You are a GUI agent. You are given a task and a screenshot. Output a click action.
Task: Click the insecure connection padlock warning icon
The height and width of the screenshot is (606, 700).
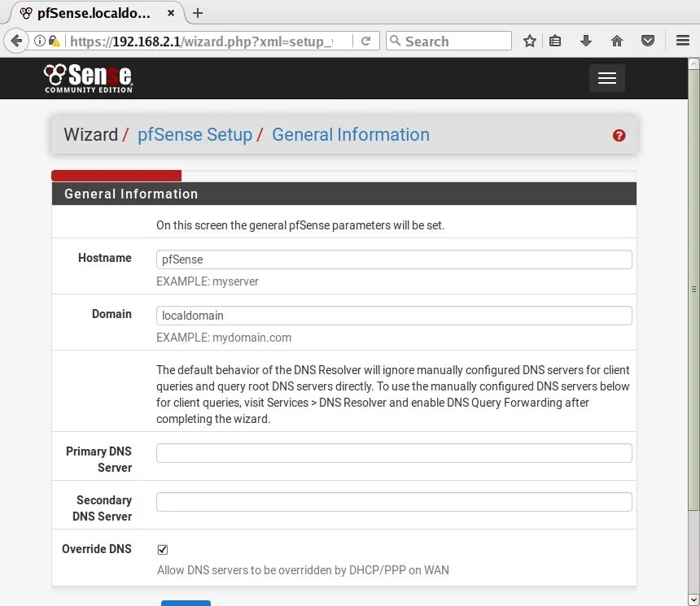(x=55, y=41)
